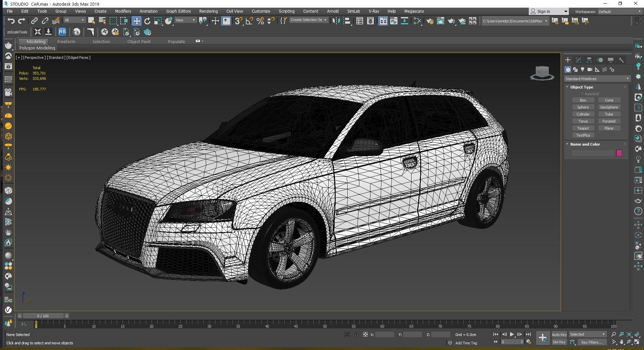Open the Rendering menu
644x350 pixels.
[x=208, y=11]
